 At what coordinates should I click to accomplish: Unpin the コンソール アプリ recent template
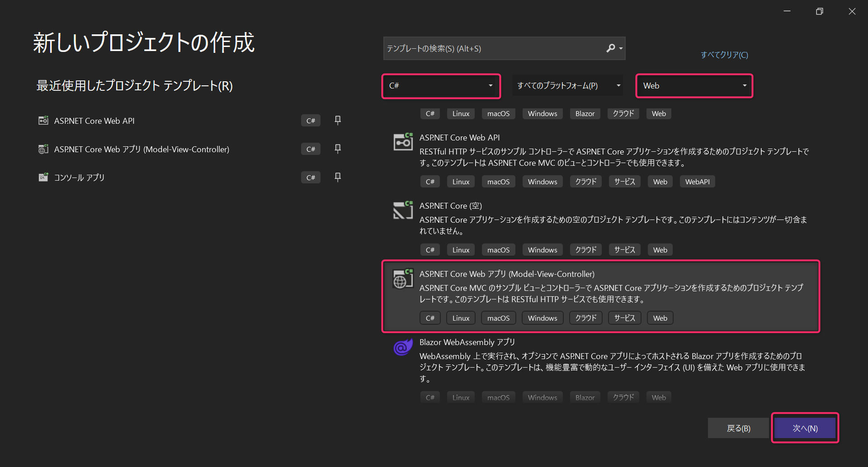tap(337, 177)
